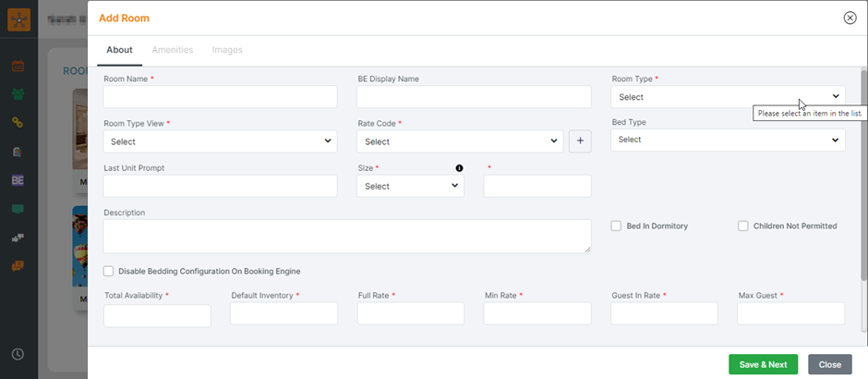Click the plus icon beside Rate Code
868x379 pixels.
pos(580,141)
